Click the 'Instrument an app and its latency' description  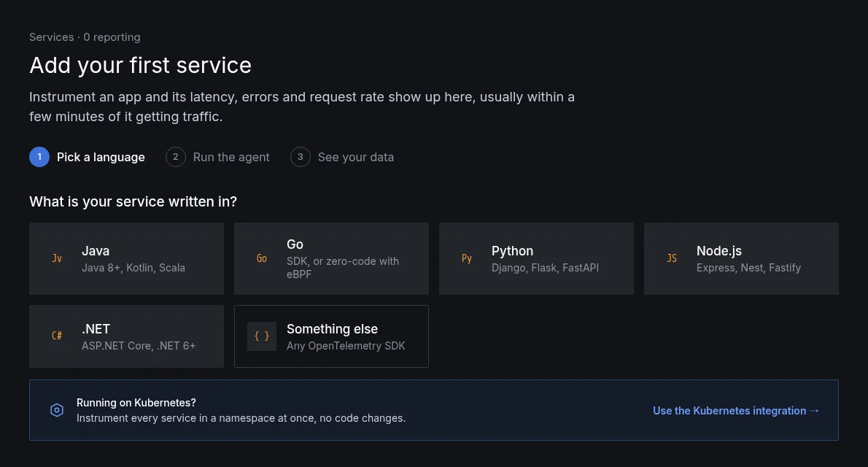click(302, 107)
